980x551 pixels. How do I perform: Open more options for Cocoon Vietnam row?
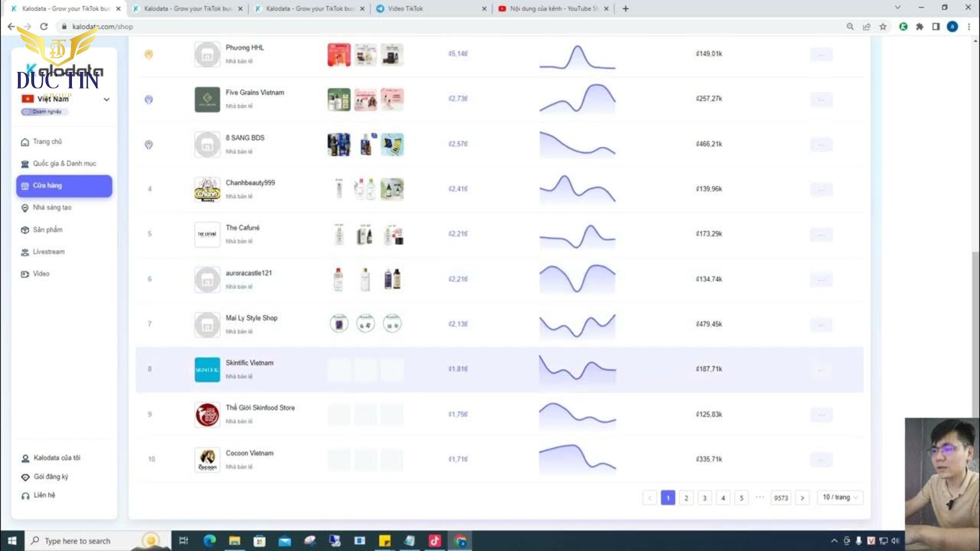coord(821,460)
